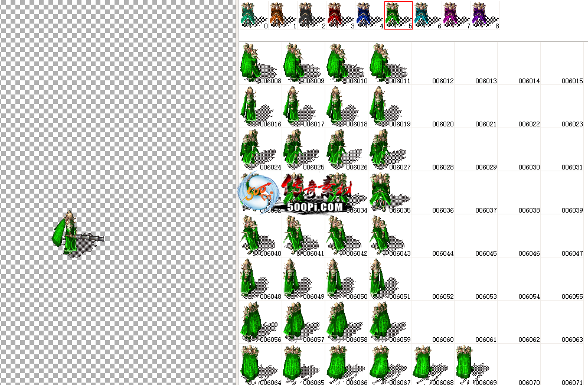Open sprite frame 006057
The width and height of the screenshot is (588, 385).
pyautogui.click(x=303, y=322)
